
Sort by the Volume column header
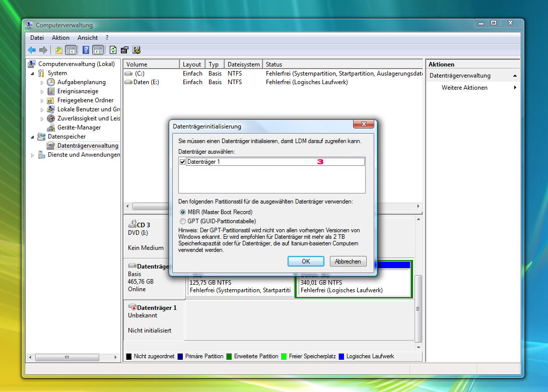click(x=151, y=64)
